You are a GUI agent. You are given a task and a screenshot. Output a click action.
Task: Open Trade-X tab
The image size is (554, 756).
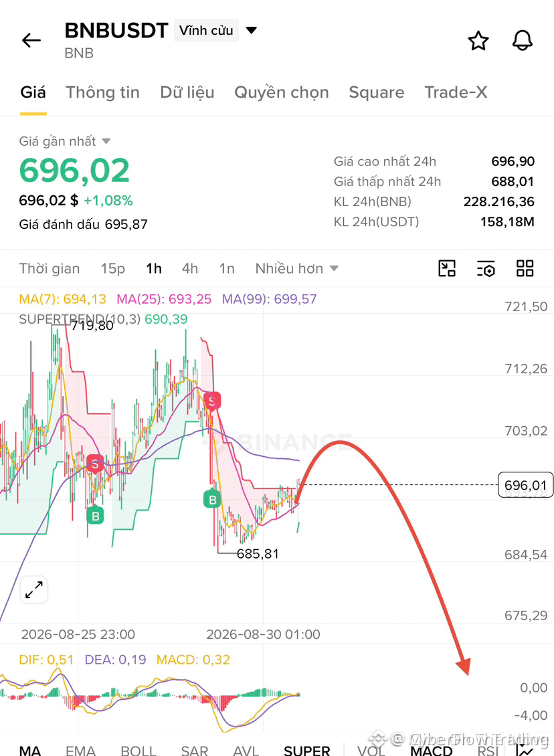coord(456,92)
